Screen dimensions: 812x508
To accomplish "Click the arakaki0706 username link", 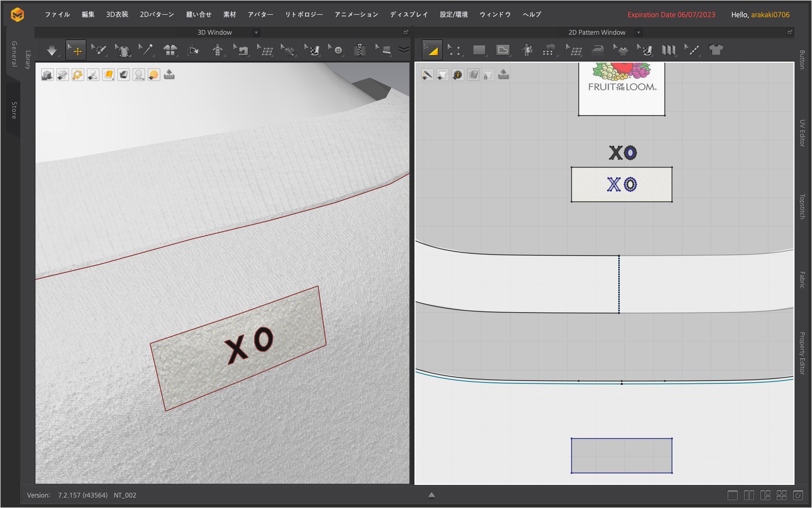I will pyautogui.click(x=770, y=15).
